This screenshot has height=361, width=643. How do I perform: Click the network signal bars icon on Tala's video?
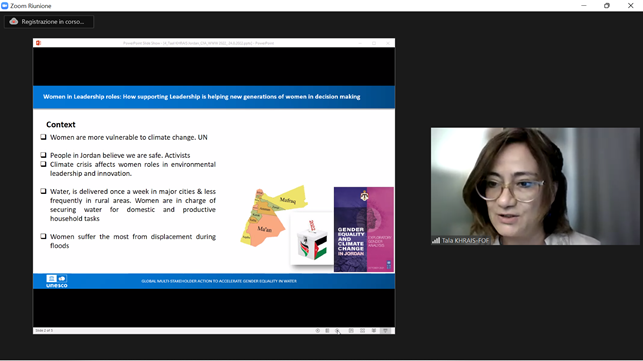coord(436,240)
